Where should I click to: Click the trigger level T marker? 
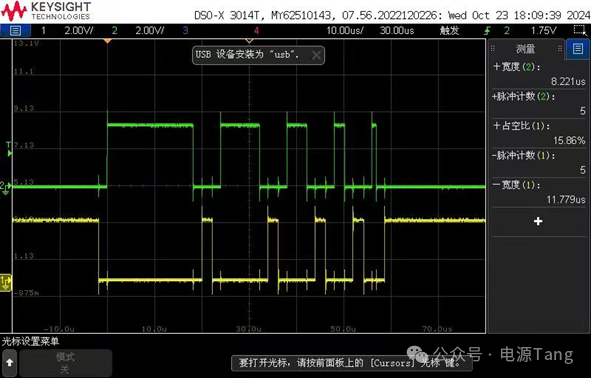point(9,148)
